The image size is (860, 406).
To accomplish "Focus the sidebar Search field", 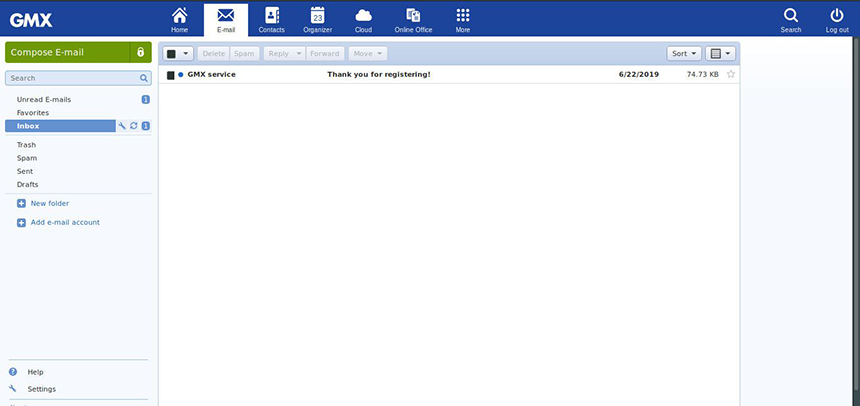I will click(x=78, y=78).
